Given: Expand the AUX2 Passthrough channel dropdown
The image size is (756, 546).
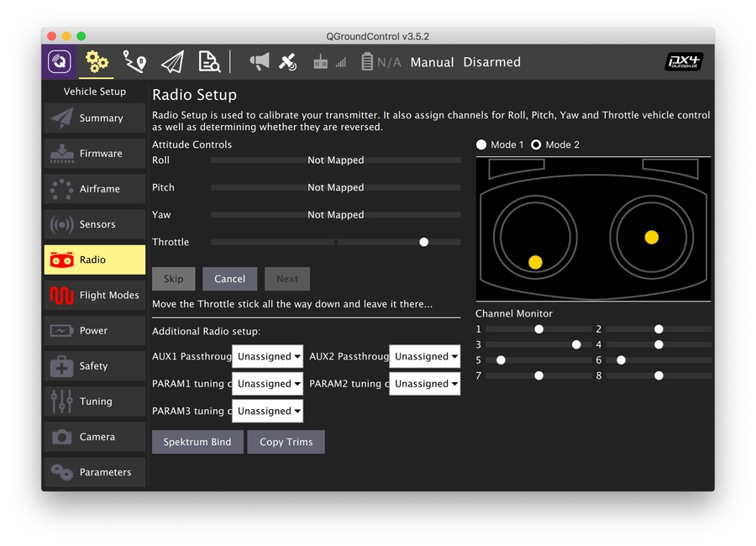Looking at the screenshot, I should tap(425, 356).
